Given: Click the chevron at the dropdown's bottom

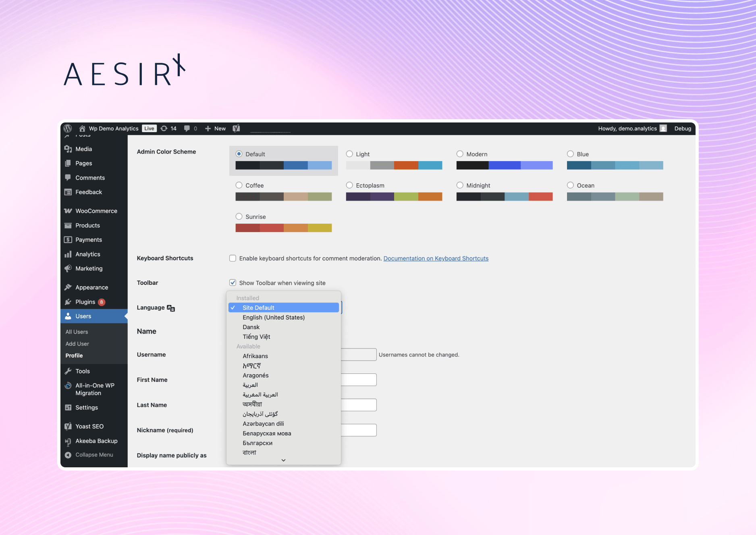Looking at the screenshot, I should point(283,460).
